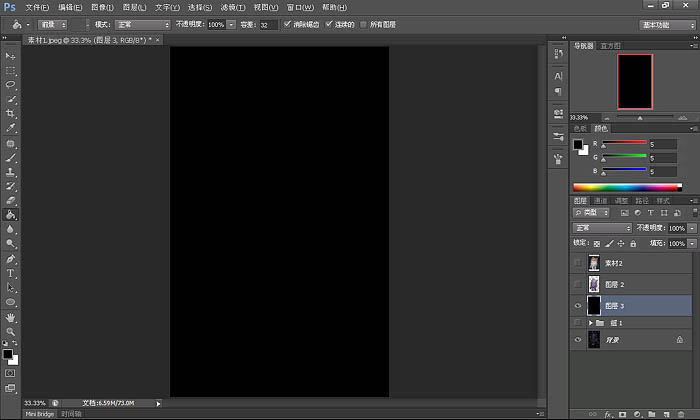Image resolution: width=700 pixels, height=420 pixels.
Task: Hide the 图层 3 layer visibility eye
Action: pyautogui.click(x=578, y=306)
